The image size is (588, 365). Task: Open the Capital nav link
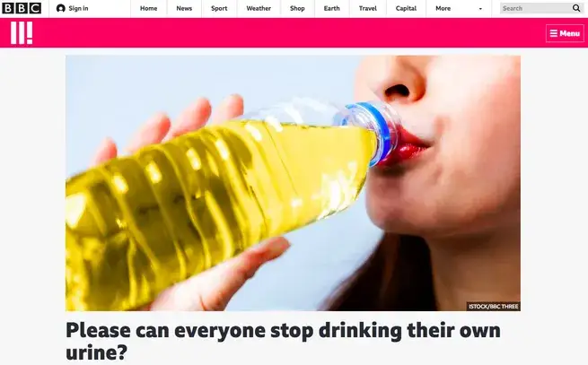tap(406, 8)
